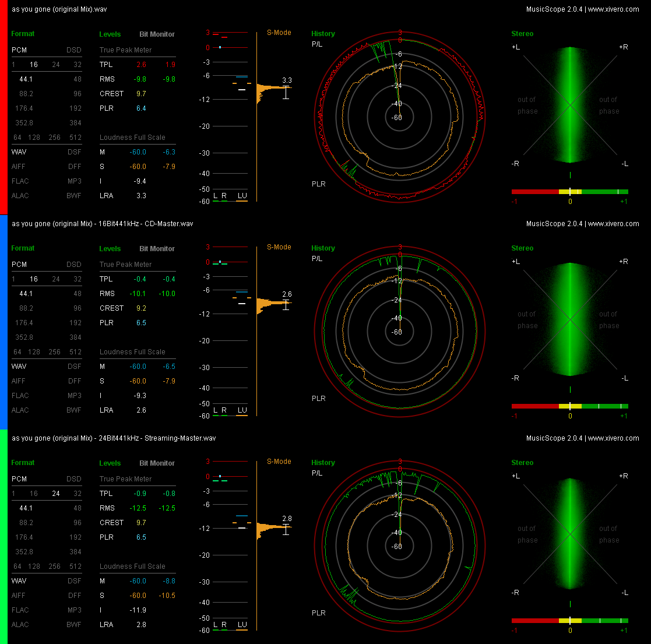Click the 16Bit441kHz CD-Master.wav file title
The width and height of the screenshot is (651, 644).
[102, 224]
